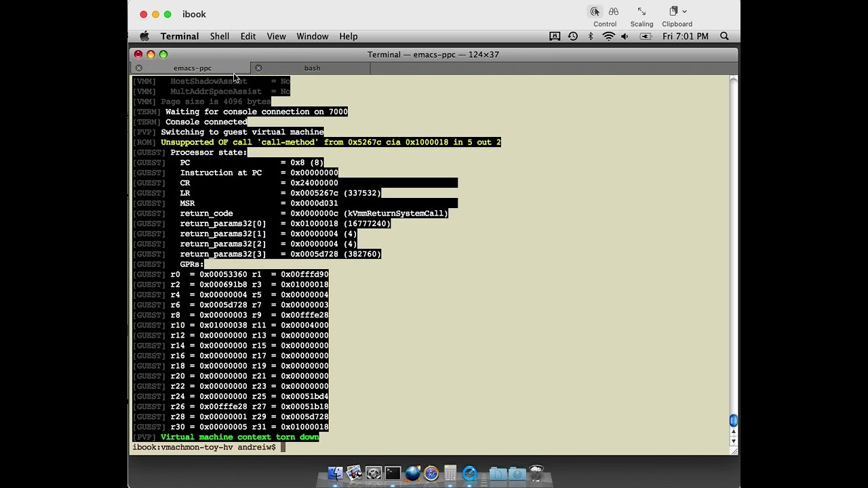Open Preview from the Dock
The image size is (868, 488).
click(354, 473)
